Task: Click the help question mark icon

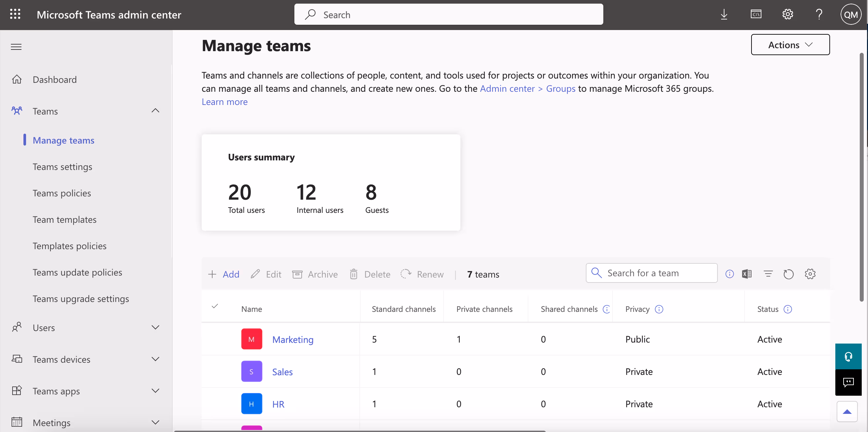Action: click(819, 15)
